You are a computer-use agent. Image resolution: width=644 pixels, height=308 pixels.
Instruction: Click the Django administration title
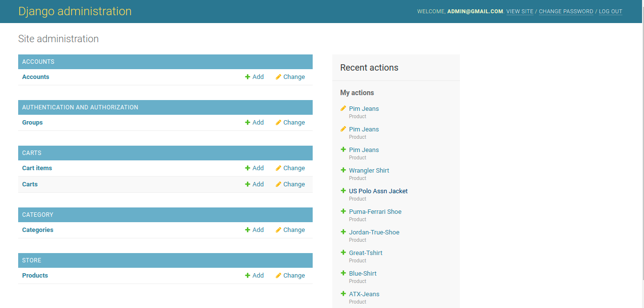(75, 11)
